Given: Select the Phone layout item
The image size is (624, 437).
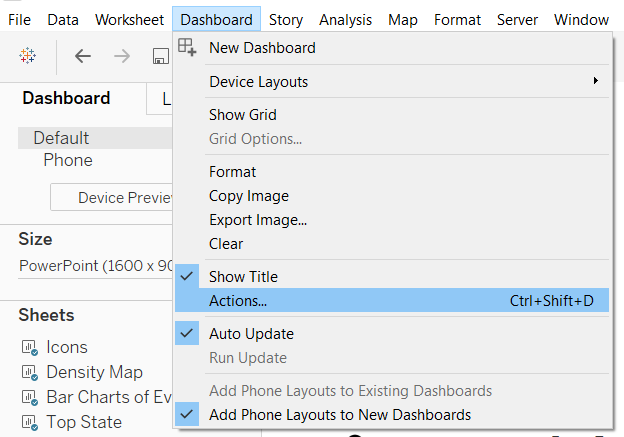Looking at the screenshot, I should 68,160.
